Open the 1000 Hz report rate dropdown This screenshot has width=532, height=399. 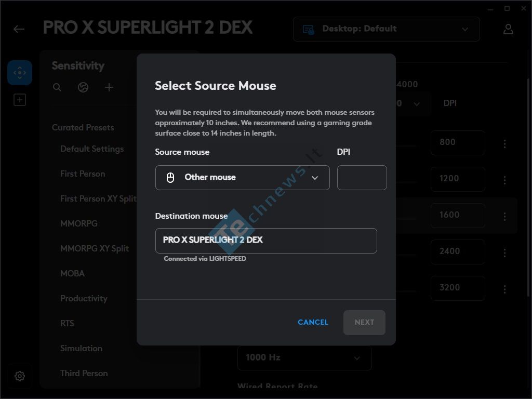(x=304, y=357)
